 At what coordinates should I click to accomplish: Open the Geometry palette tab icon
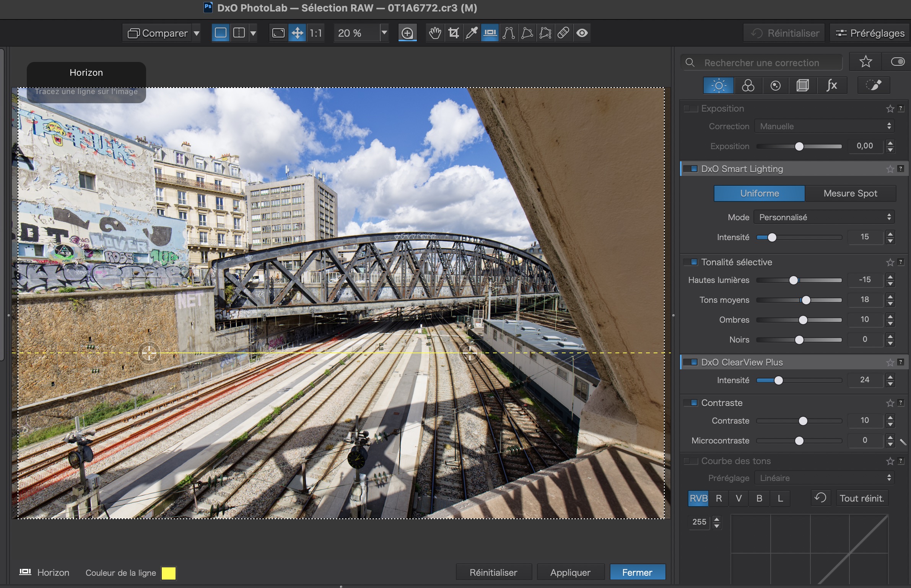tap(802, 86)
